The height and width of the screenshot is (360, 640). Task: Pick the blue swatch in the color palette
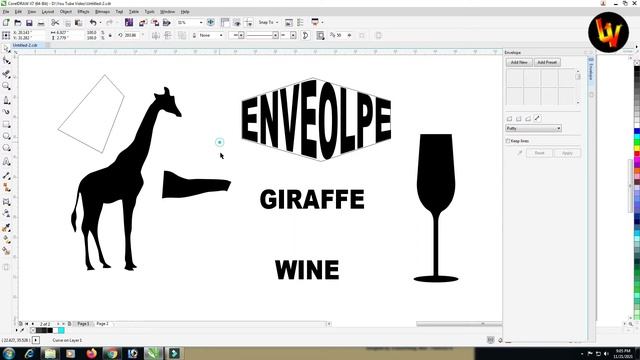(x=637, y=131)
